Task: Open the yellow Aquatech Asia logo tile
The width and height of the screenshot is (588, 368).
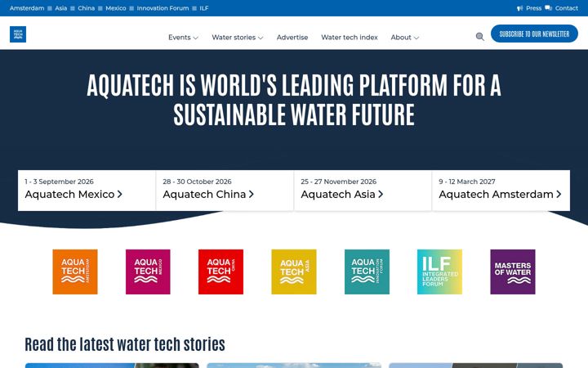Action: pyautogui.click(x=294, y=272)
